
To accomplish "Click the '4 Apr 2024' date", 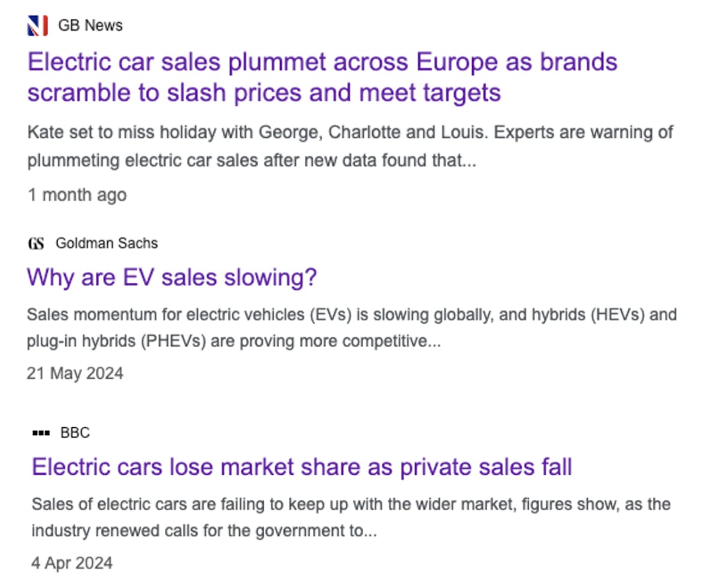I will pos(72,563).
